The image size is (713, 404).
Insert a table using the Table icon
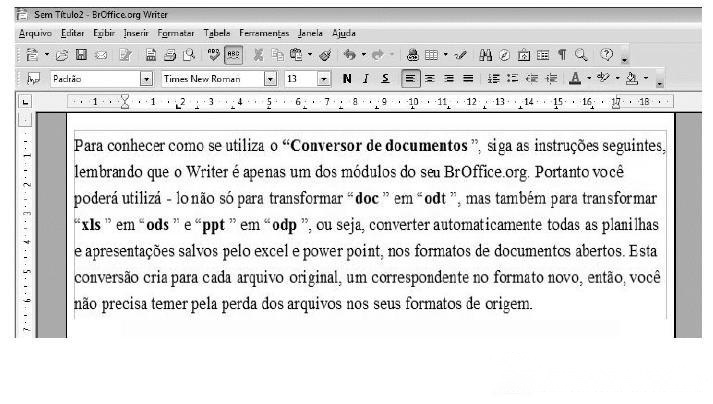click(x=431, y=55)
